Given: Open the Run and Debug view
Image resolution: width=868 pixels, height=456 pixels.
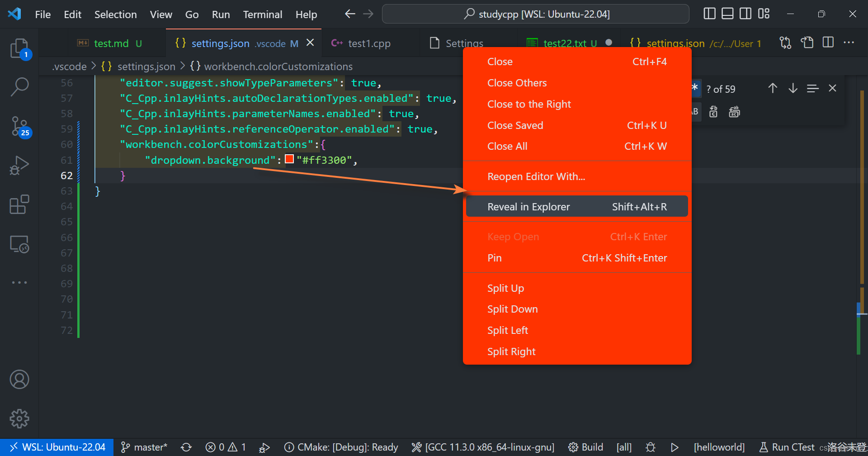Looking at the screenshot, I should point(19,165).
